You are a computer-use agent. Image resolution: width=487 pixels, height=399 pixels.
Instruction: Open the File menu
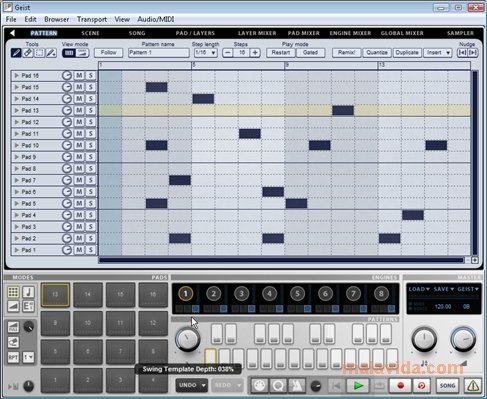click(11, 19)
